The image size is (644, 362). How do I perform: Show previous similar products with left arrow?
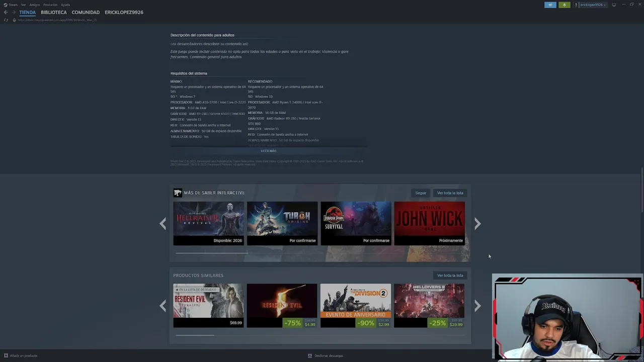(163, 306)
